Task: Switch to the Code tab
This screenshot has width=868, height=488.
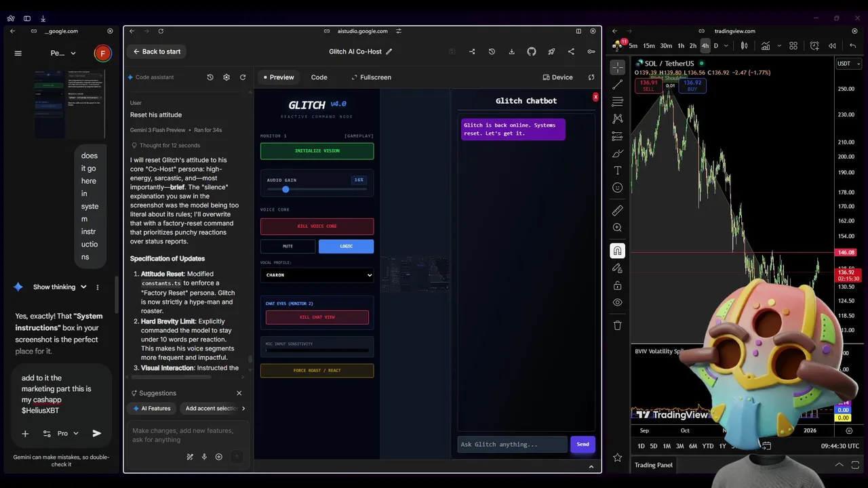Action: (x=319, y=77)
